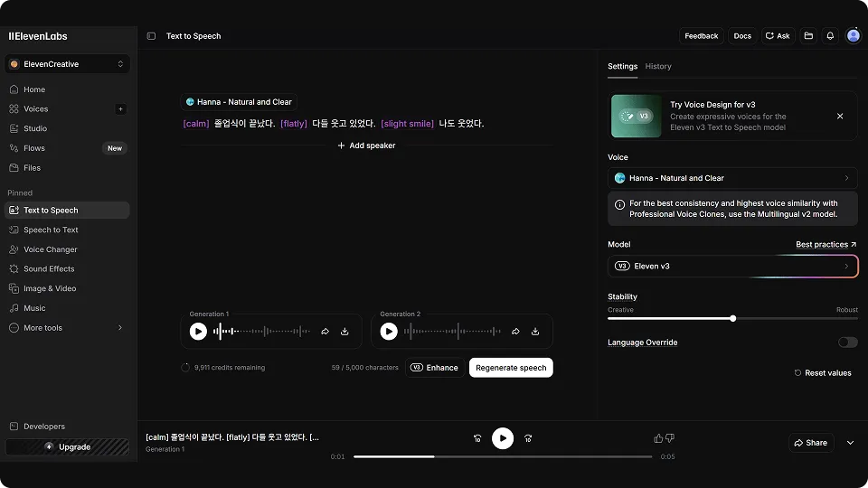868x488 pixels.
Task: Open Voices in sidebar
Action: [58, 109]
